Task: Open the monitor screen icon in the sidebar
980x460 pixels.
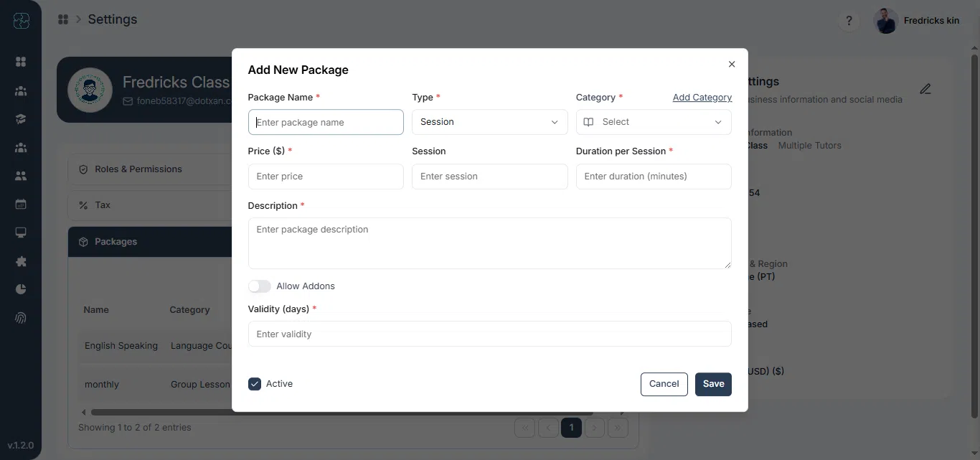Action: click(21, 233)
